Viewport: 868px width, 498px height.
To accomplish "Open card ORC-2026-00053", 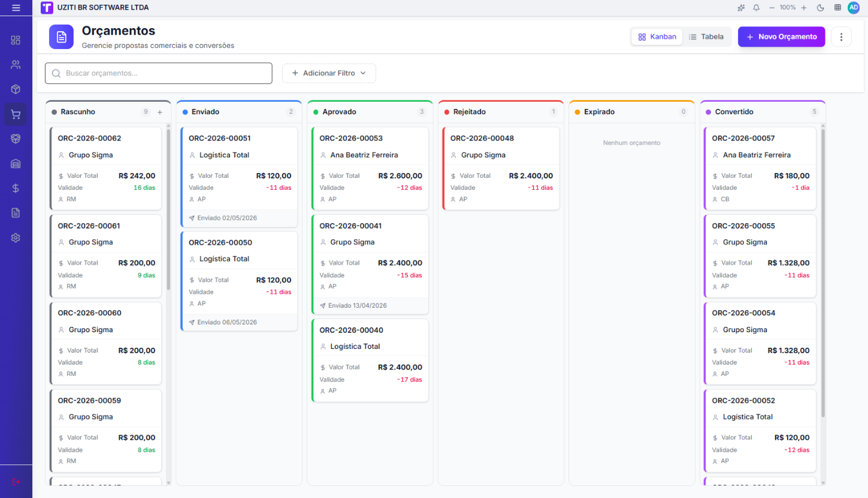I will coord(370,168).
